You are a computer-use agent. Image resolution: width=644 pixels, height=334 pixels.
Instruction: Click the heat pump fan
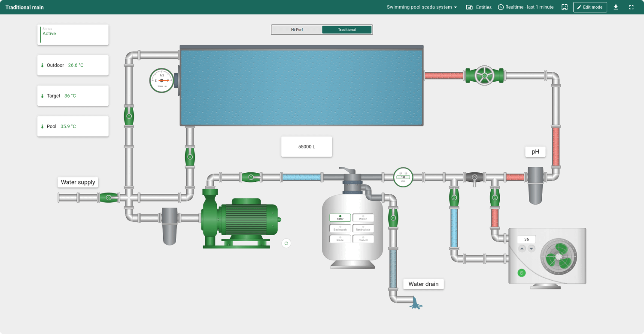(x=559, y=256)
